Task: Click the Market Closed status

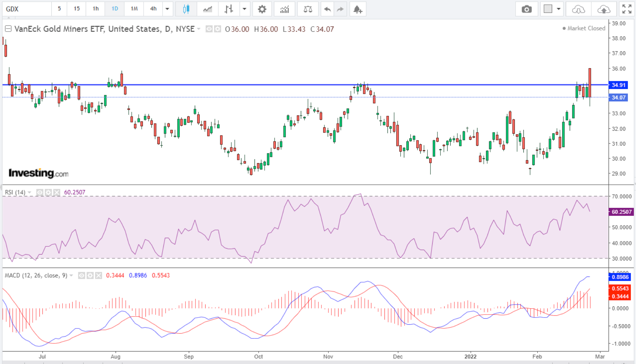Action: click(x=584, y=28)
